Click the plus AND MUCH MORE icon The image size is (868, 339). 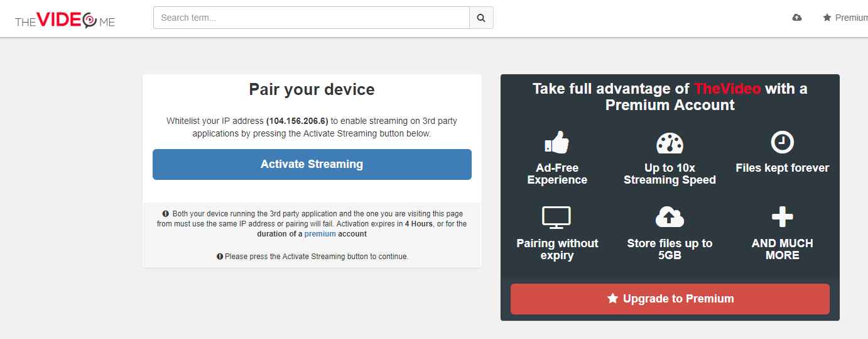pyautogui.click(x=783, y=218)
